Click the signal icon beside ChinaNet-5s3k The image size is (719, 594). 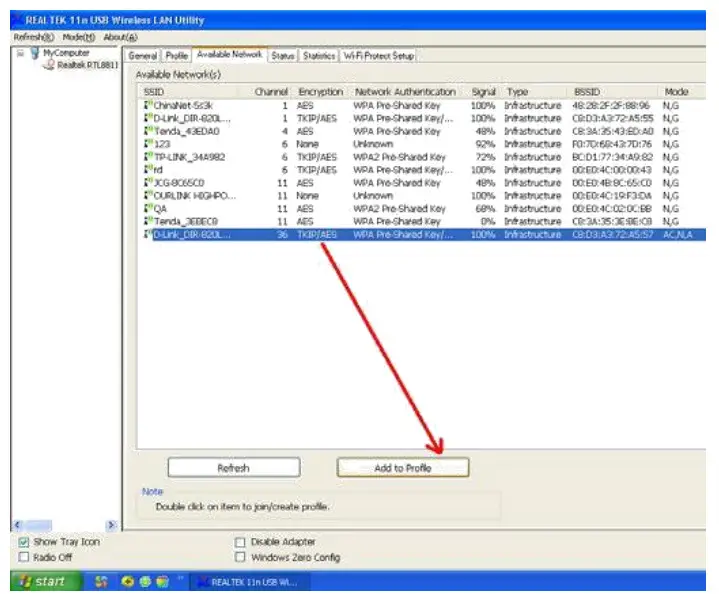pos(148,105)
